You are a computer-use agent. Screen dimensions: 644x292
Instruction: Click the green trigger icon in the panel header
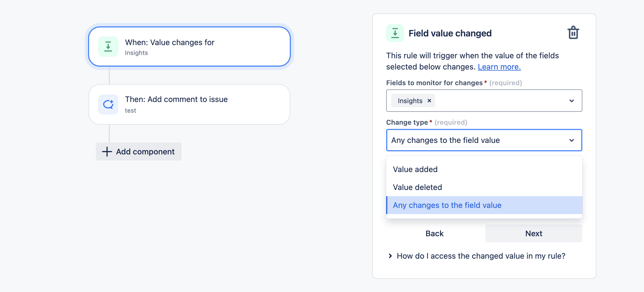(395, 33)
